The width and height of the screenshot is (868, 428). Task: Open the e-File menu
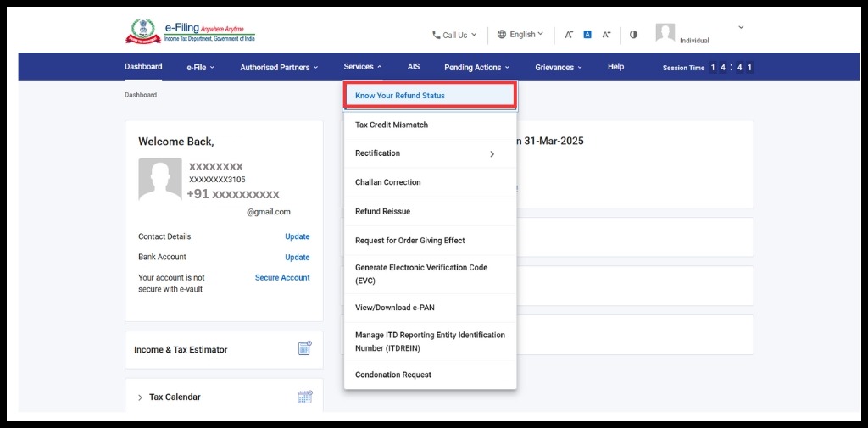pos(200,67)
